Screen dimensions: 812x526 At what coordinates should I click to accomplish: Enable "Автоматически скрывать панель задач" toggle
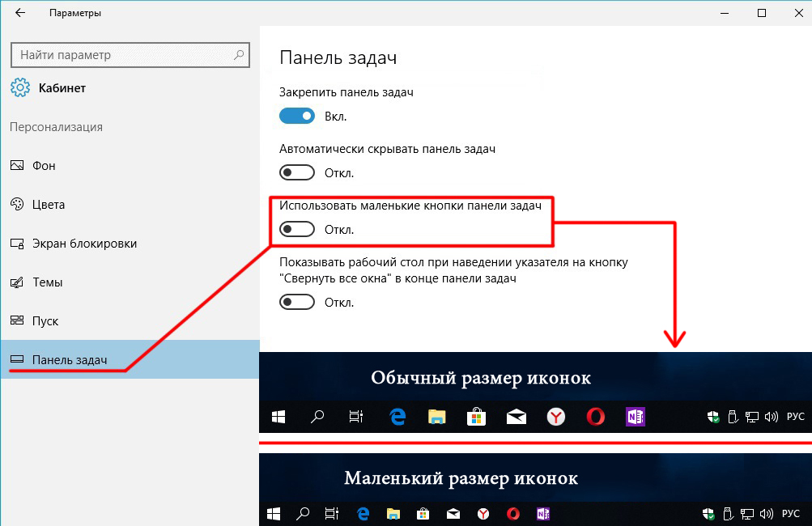click(x=296, y=172)
